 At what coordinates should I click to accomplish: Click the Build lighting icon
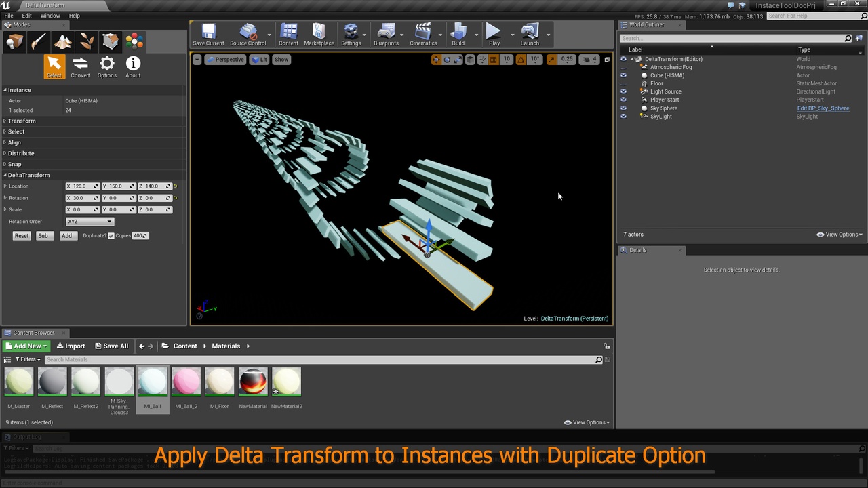tap(458, 35)
